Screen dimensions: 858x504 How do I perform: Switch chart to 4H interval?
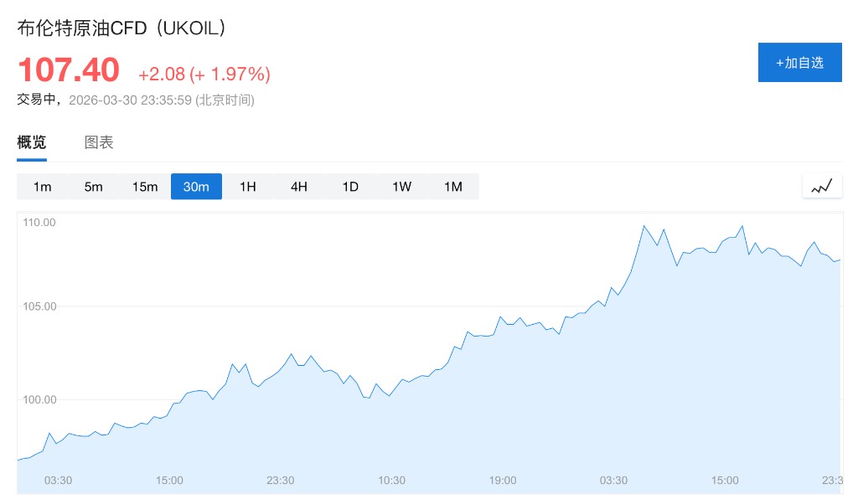pyautogui.click(x=299, y=187)
